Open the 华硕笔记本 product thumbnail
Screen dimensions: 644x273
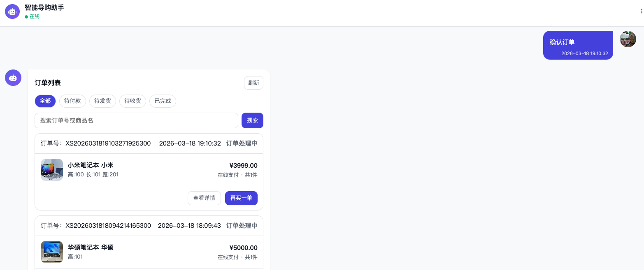(52, 252)
